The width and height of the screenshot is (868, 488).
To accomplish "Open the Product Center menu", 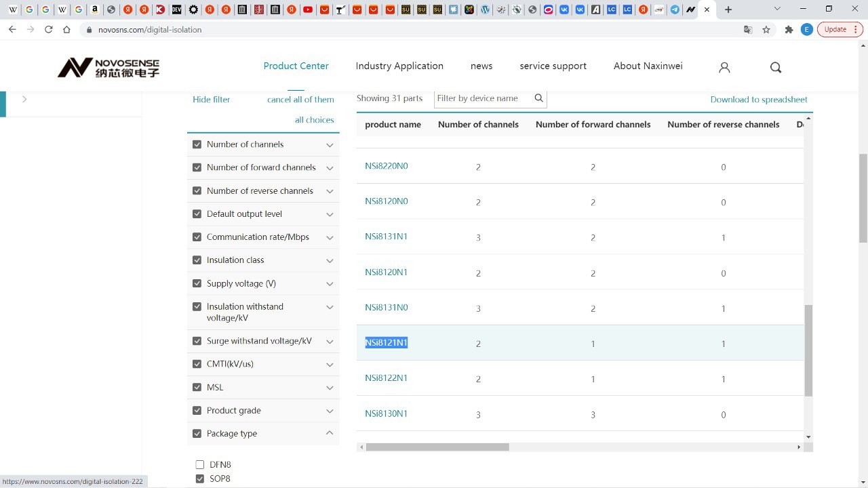I will [x=296, y=66].
